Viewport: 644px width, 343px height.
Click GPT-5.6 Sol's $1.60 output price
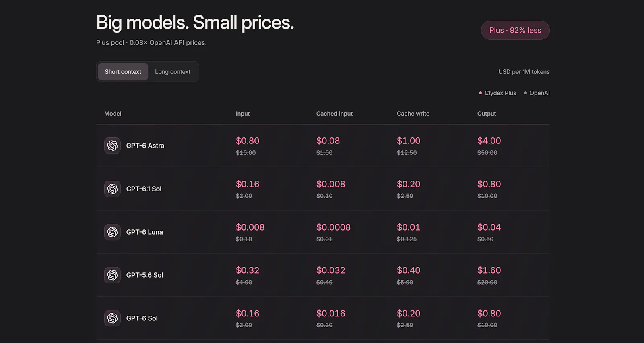[x=489, y=270]
